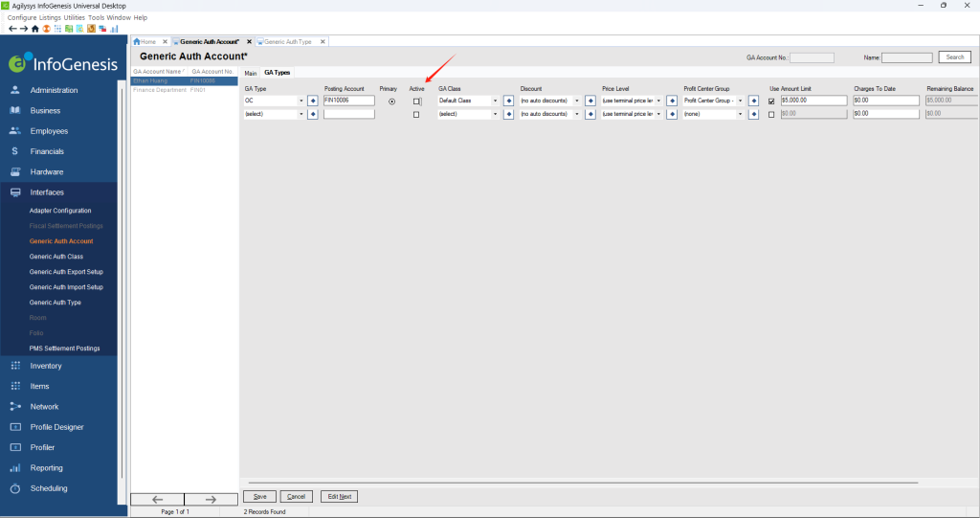Click the diamond button beside first row Discount
This screenshot has width=980, height=518.
[590, 101]
